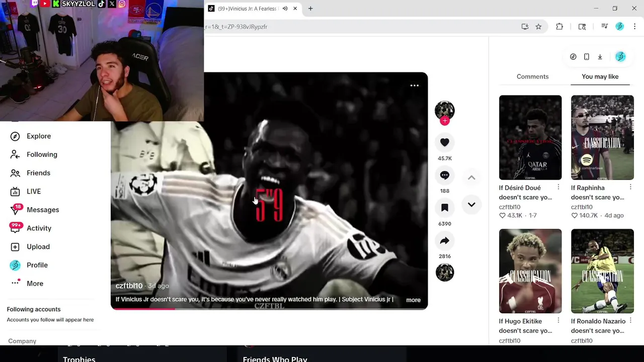Open TikTok account avatar in top pill
644x362 pixels.
[x=620, y=57]
